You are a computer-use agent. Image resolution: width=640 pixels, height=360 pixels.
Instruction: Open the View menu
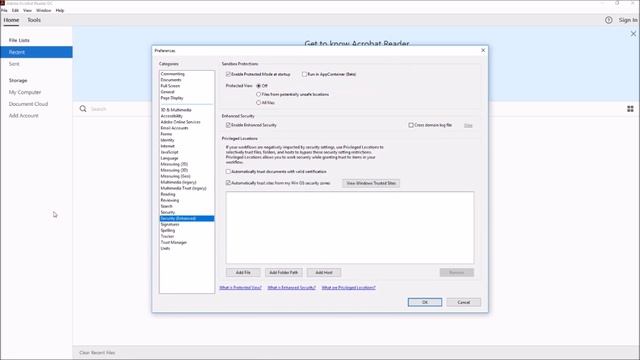27,10
